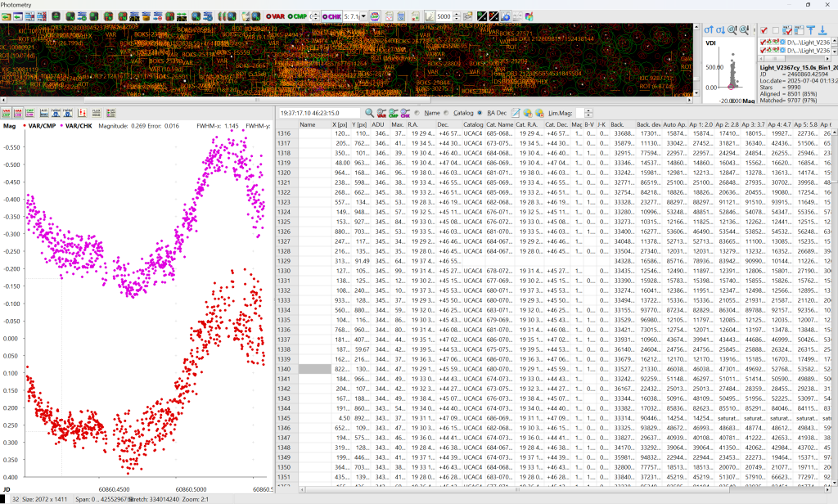Click the edit note icon after RA Dec
Viewport: 838px width, 504px height.
coord(516,113)
